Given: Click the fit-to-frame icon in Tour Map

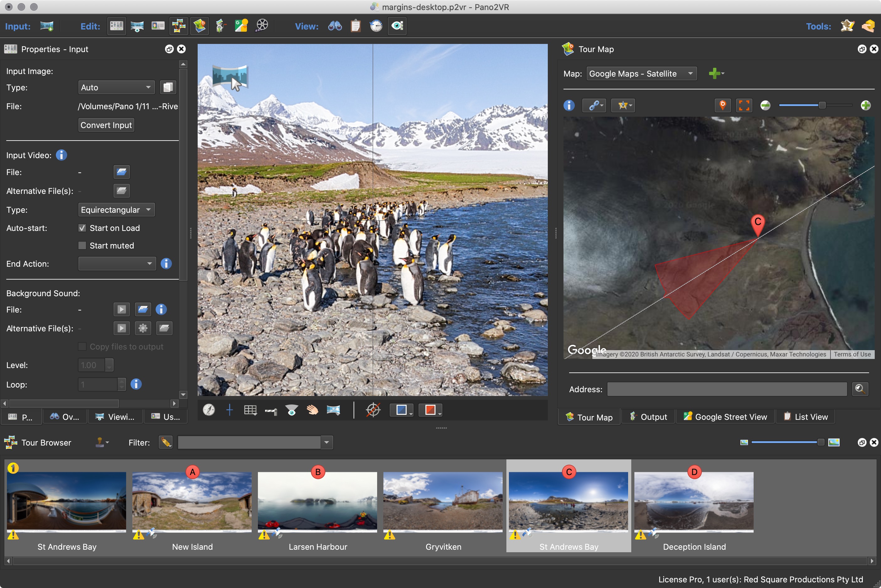Looking at the screenshot, I should 744,105.
